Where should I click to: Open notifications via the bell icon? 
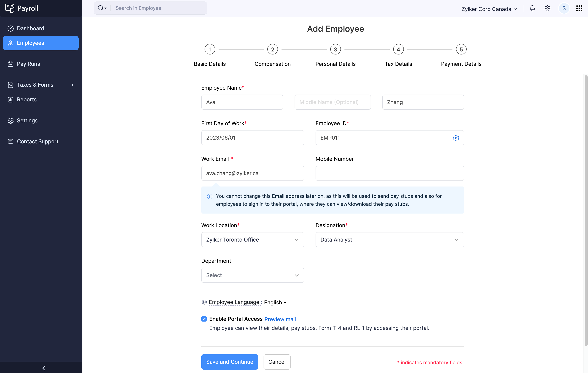click(x=532, y=8)
